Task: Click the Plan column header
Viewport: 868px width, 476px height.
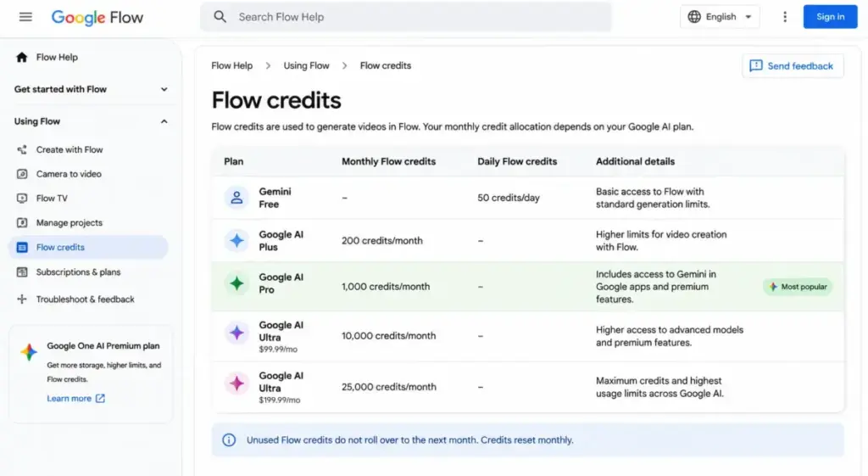Action: [x=234, y=162]
